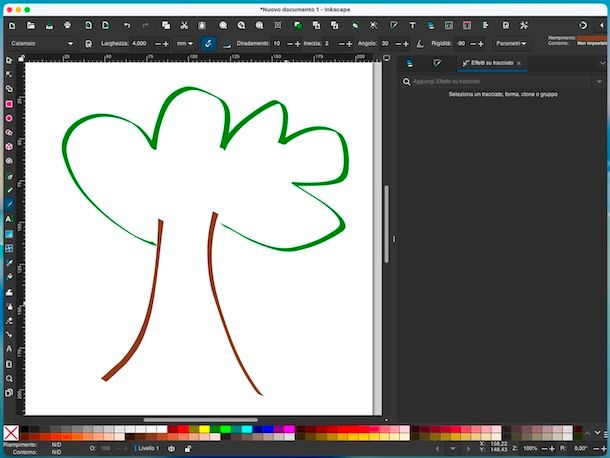The image size is (610, 458).
Task: Open the mm width unit dropdown
Action: click(x=184, y=44)
